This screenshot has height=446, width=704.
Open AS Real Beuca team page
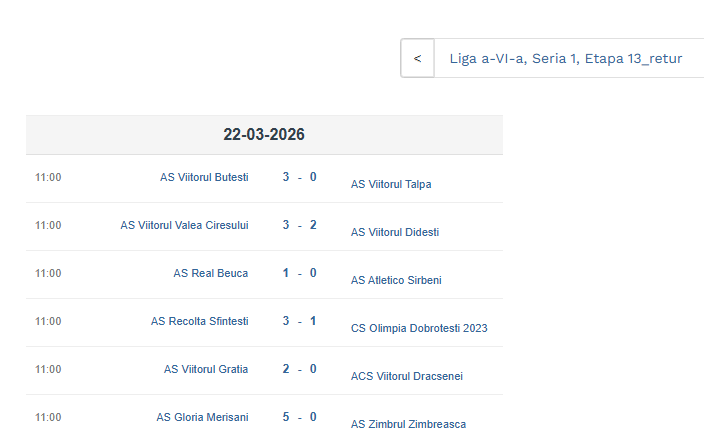tap(211, 273)
